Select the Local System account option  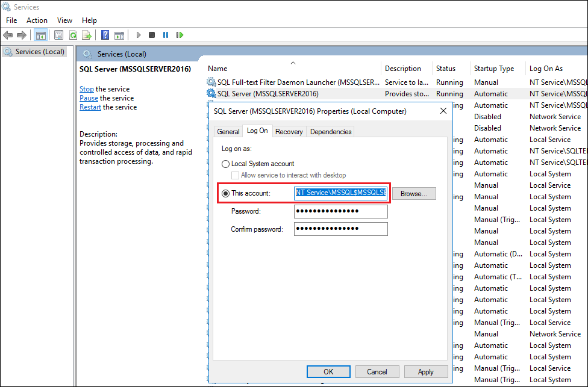pyautogui.click(x=226, y=164)
